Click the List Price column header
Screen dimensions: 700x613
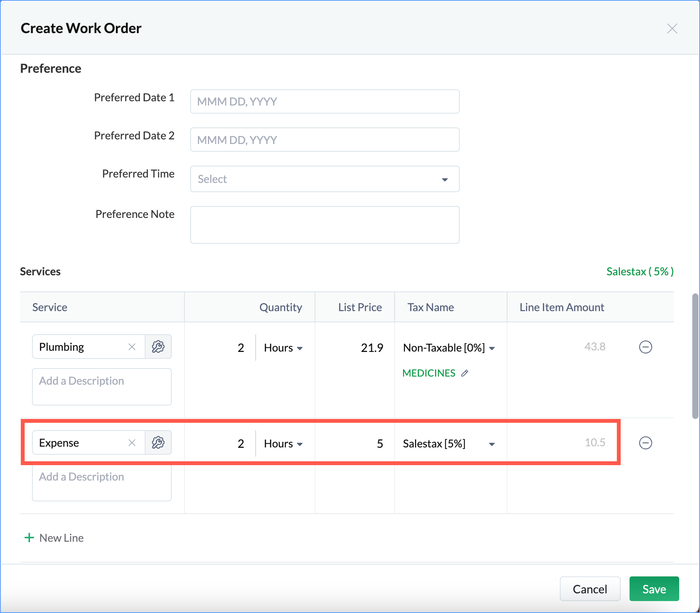coord(360,307)
